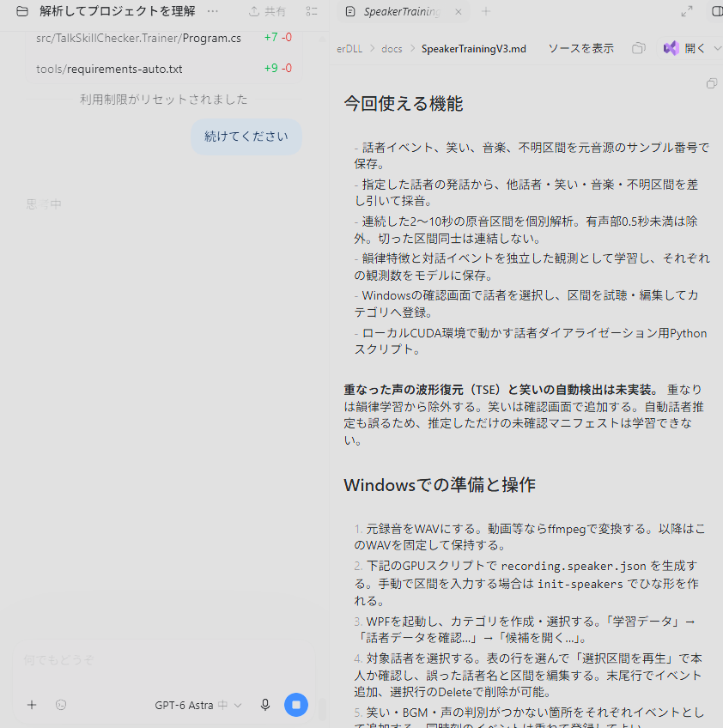The height and width of the screenshot is (728, 723).
Task: Focus the 何でもどうぞ message input field
Action: [162, 659]
